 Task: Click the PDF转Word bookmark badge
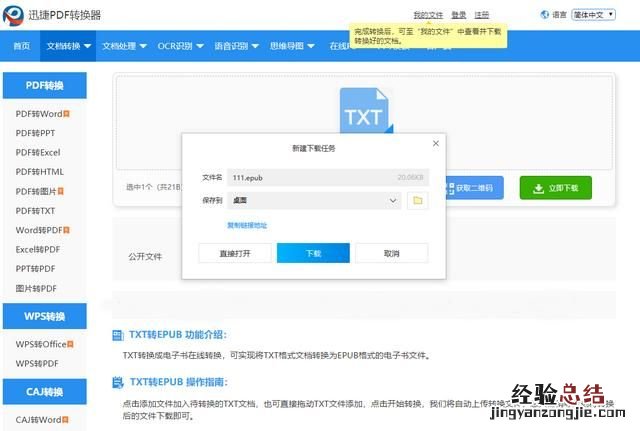tap(67, 114)
